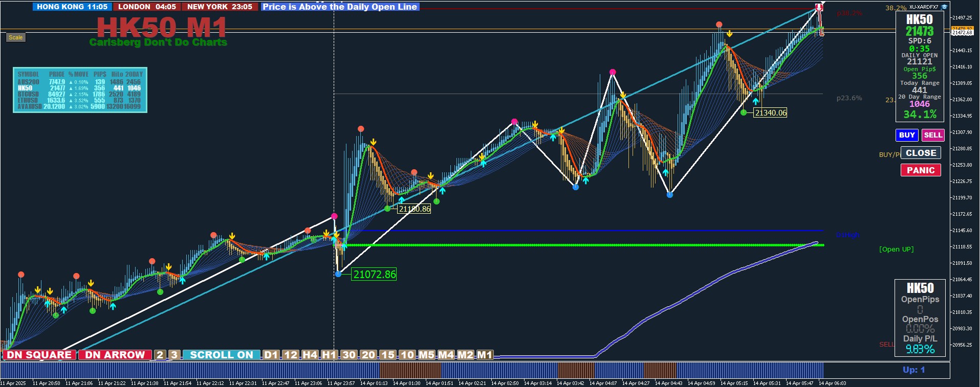Click the green dot beside the 21340.06 label
The image size is (980, 387).
point(744,112)
